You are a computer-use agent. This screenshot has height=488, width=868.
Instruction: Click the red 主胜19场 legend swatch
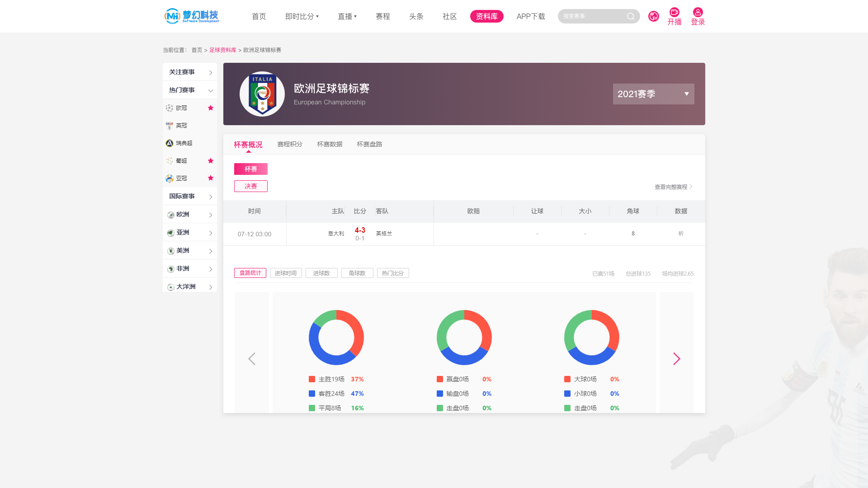click(x=312, y=379)
